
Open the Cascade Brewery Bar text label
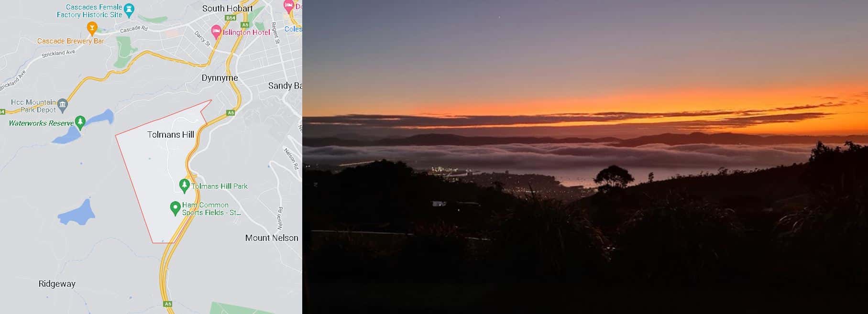click(x=71, y=41)
